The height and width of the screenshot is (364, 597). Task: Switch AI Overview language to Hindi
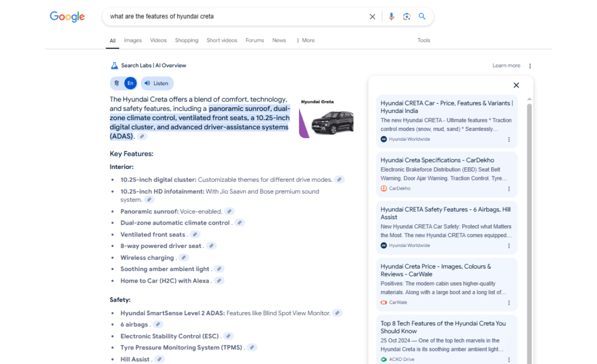click(x=117, y=83)
